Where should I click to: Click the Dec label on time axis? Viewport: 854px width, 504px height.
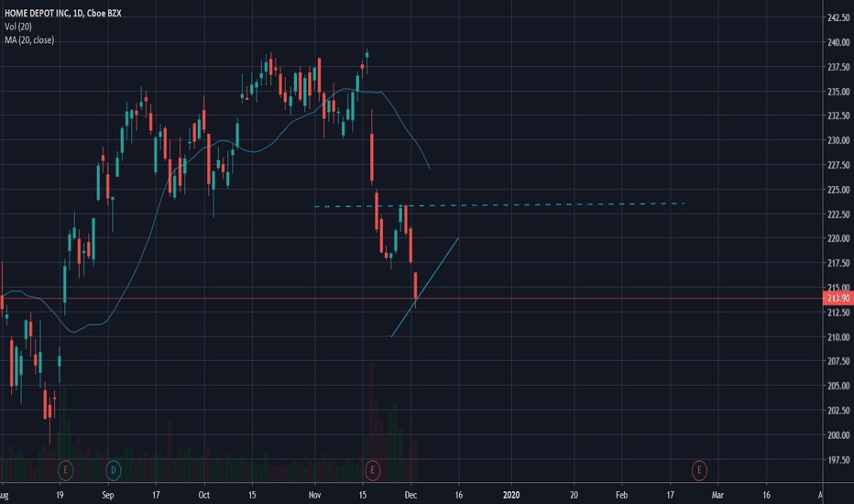pyautogui.click(x=411, y=495)
